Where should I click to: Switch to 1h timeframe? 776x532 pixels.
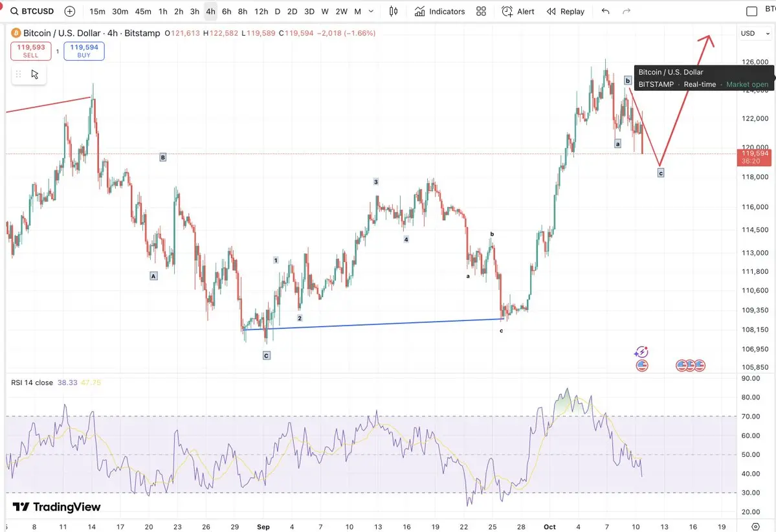163,12
